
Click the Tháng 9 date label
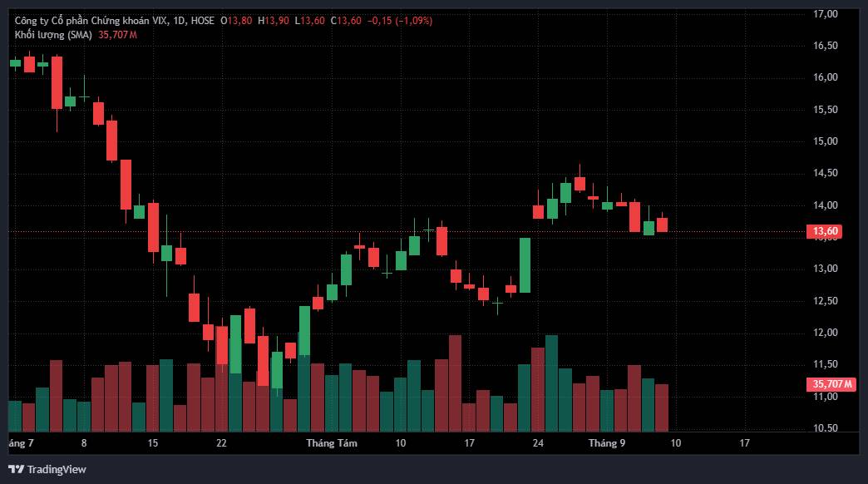[x=607, y=443]
